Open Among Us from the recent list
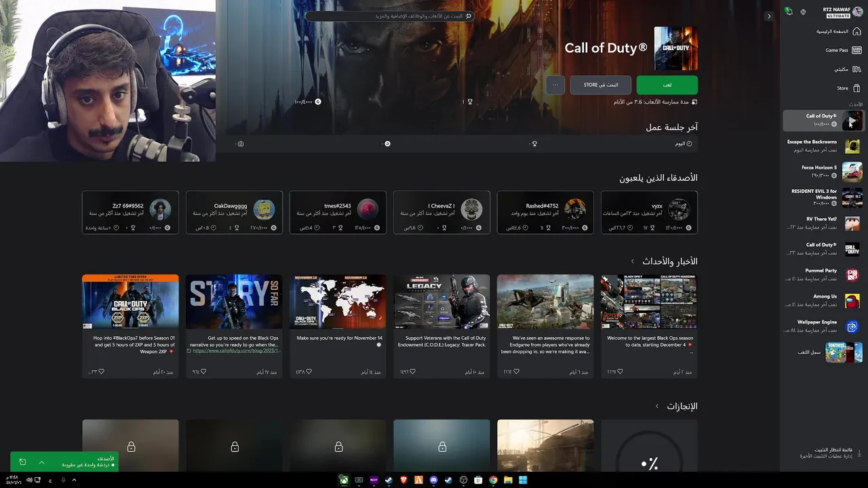868x488 pixels. pos(823,300)
